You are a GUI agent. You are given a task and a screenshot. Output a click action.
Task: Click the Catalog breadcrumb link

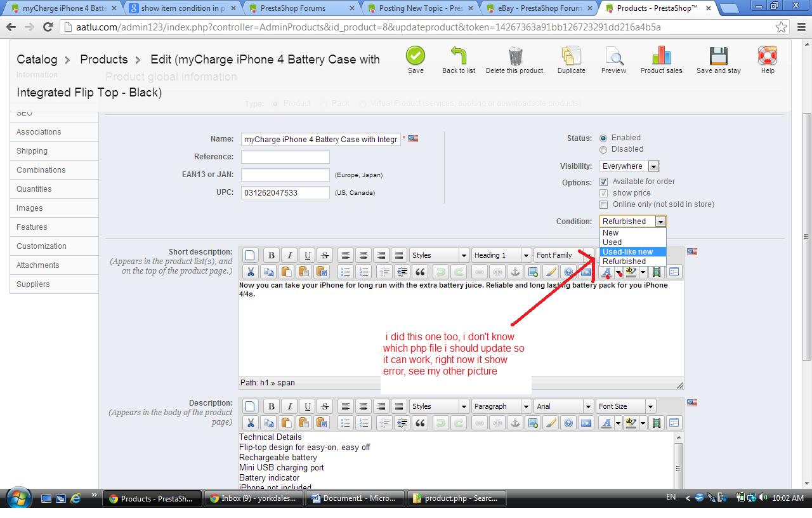tap(37, 59)
